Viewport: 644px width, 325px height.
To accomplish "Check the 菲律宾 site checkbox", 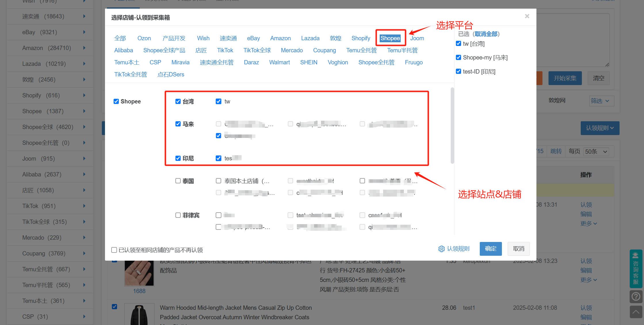I will pyautogui.click(x=178, y=215).
